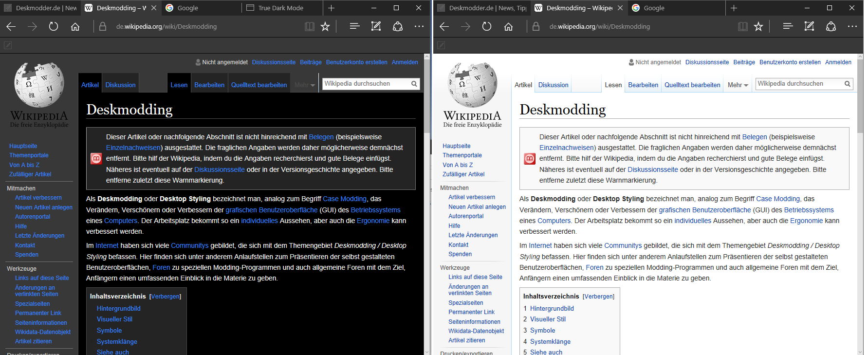Select Quelltext bearbeiten tab in left Wikipedia
The image size is (868, 355).
click(x=259, y=85)
